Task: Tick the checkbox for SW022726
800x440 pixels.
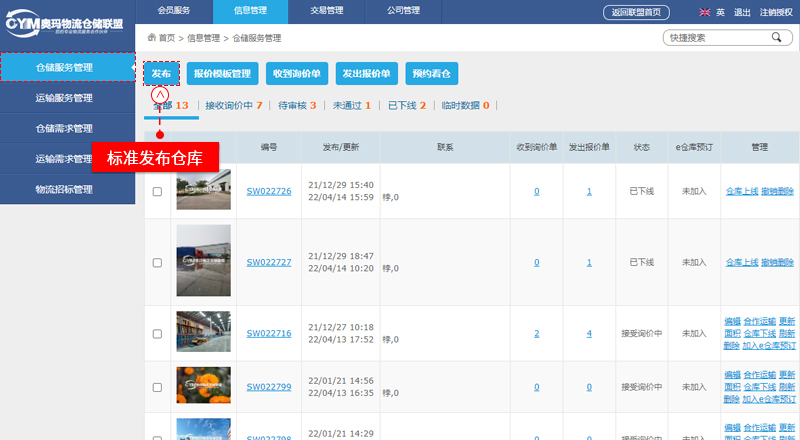Action: click(x=157, y=191)
